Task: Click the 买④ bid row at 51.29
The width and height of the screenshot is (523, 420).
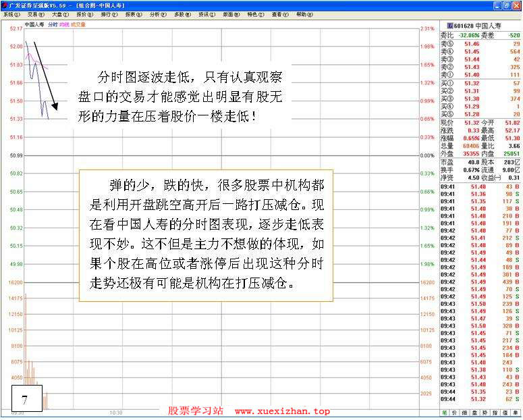Action: pyautogui.click(x=480, y=107)
